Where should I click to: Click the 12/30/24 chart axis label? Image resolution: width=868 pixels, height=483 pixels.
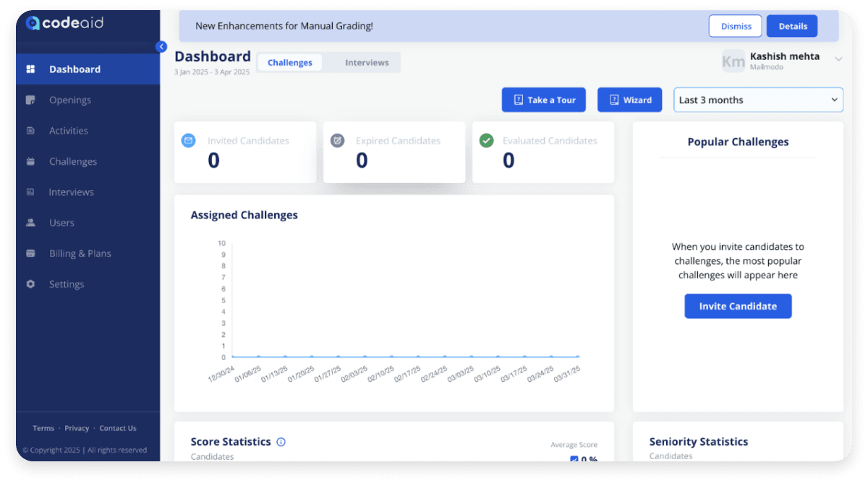click(221, 373)
